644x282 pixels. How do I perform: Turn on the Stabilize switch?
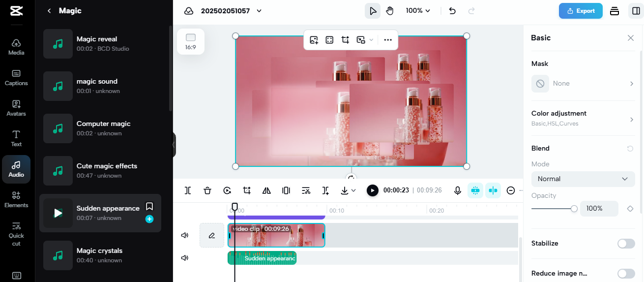[x=626, y=244]
